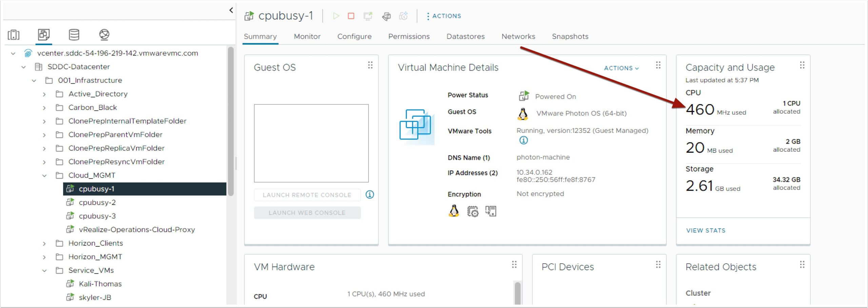Screen dimensions: 868x308
Task: Click the Launch Console toolbar icon
Action: point(368,16)
